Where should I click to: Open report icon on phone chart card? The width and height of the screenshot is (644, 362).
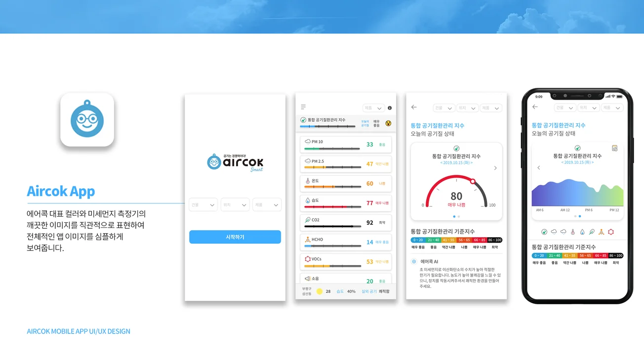coord(614,148)
